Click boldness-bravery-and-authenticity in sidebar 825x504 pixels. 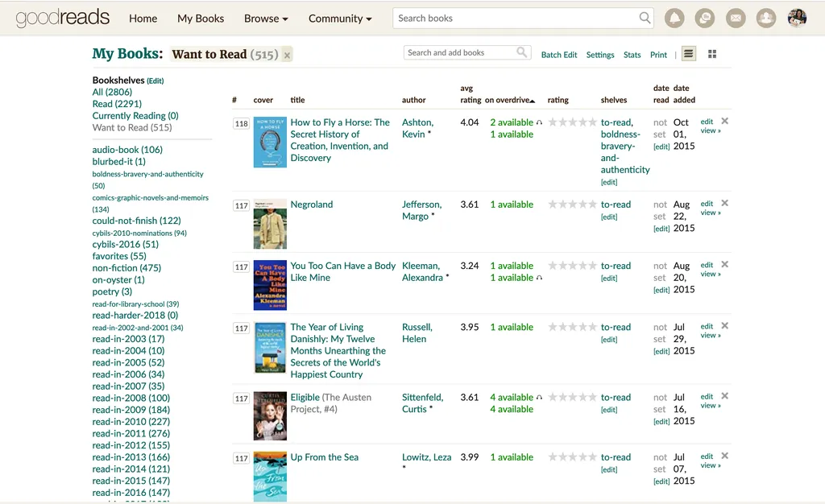pos(148,180)
